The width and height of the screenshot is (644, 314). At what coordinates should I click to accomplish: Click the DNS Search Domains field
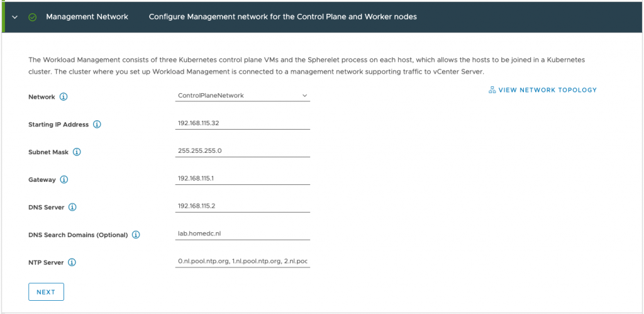coord(243,233)
